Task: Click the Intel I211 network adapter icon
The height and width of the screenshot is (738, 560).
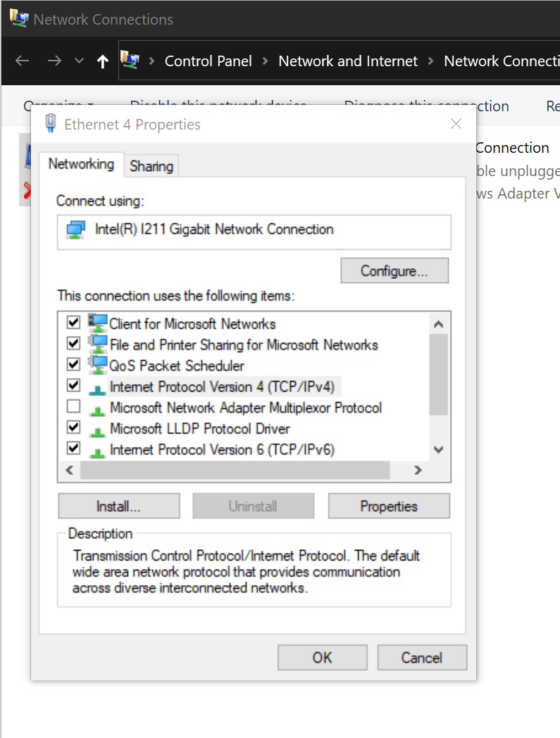Action: point(76,230)
